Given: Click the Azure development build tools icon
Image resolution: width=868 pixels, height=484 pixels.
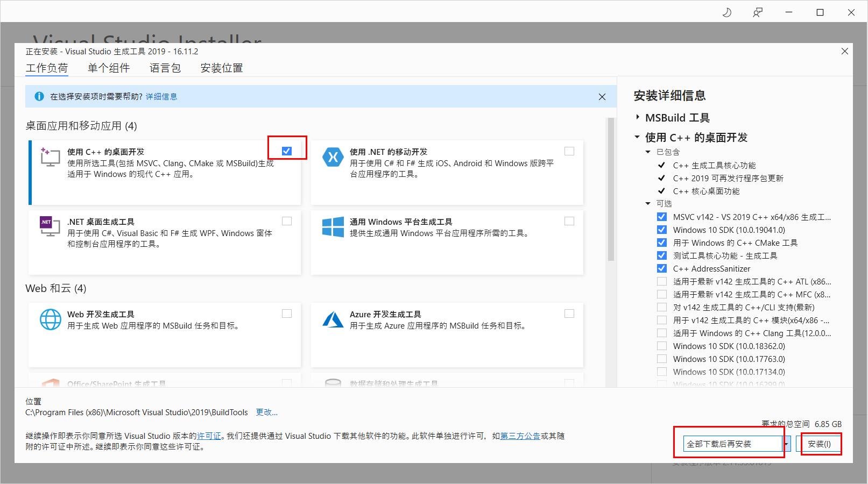Looking at the screenshot, I should (333, 319).
